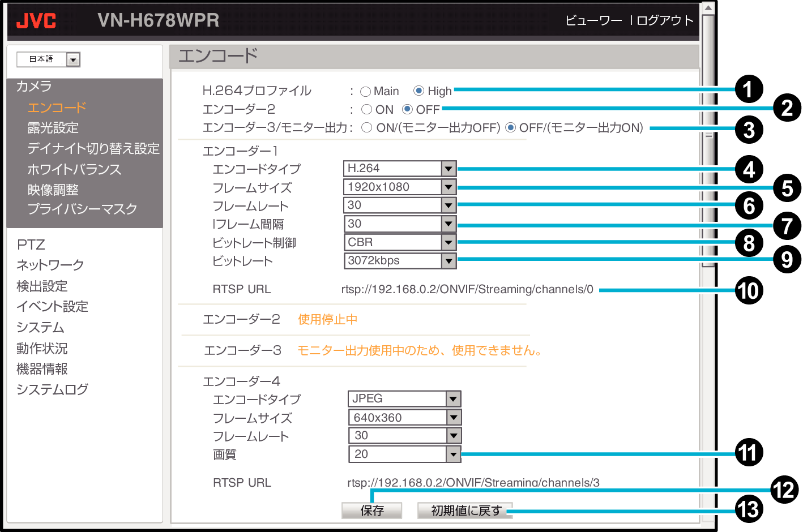Open the 画質 quality dropdown
The image size is (803, 532).
404,454
